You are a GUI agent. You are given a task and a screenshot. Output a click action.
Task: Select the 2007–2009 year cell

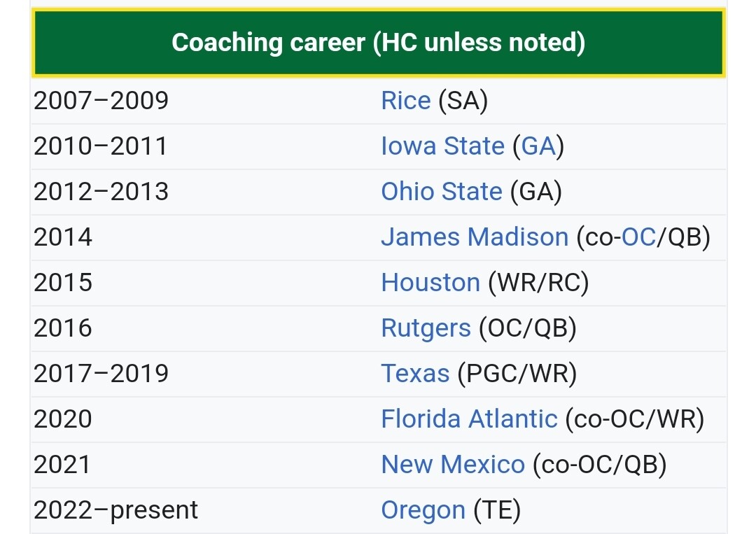click(101, 101)
